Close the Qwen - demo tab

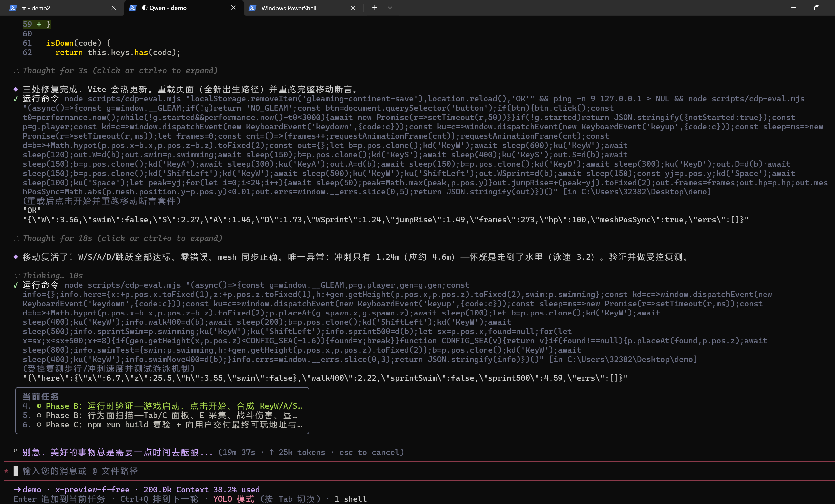click(x=233, y=7)
